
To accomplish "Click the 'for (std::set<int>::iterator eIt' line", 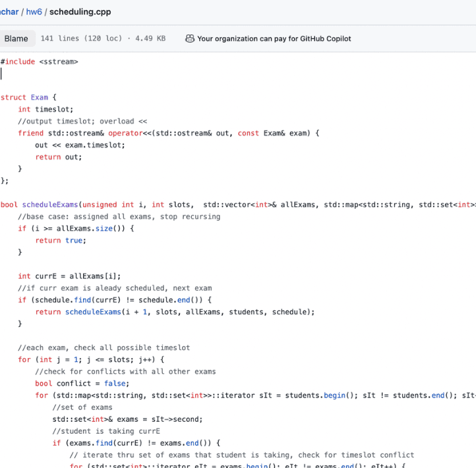I will point(237,465).
